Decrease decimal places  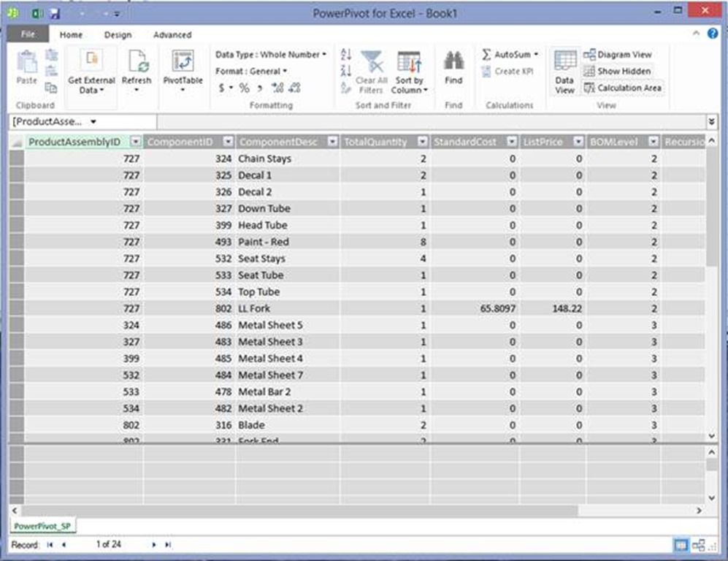click(294, 88)
